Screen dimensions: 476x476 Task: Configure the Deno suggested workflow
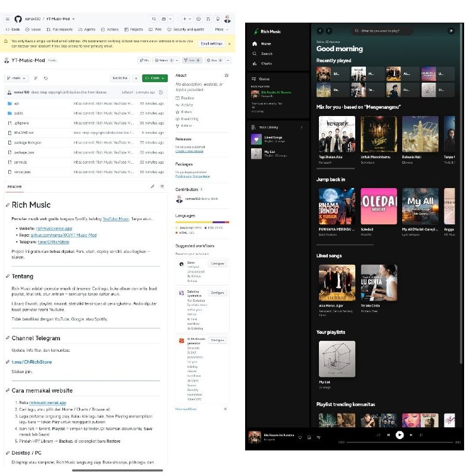point(217,264)
